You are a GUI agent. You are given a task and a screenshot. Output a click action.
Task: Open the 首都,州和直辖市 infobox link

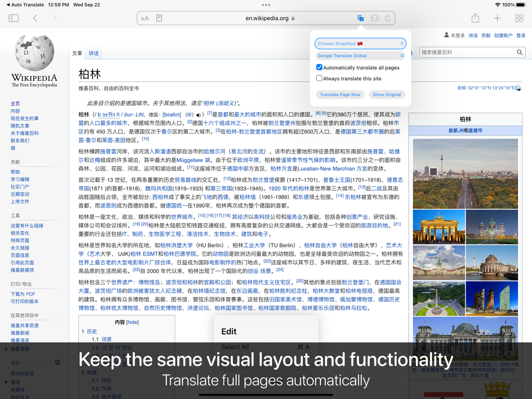465,131
